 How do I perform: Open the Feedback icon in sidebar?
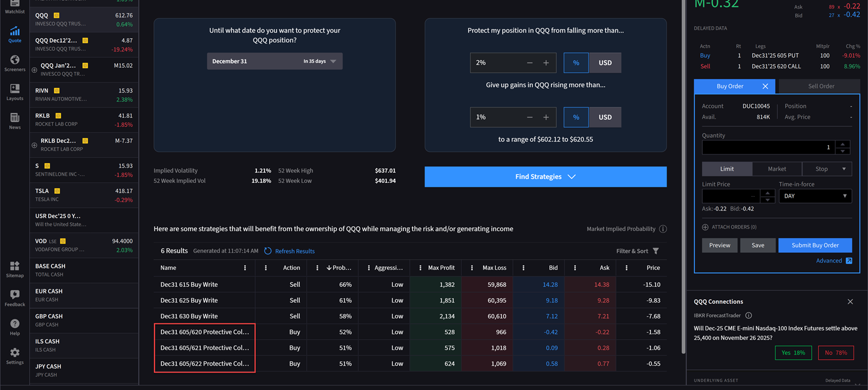14,298
